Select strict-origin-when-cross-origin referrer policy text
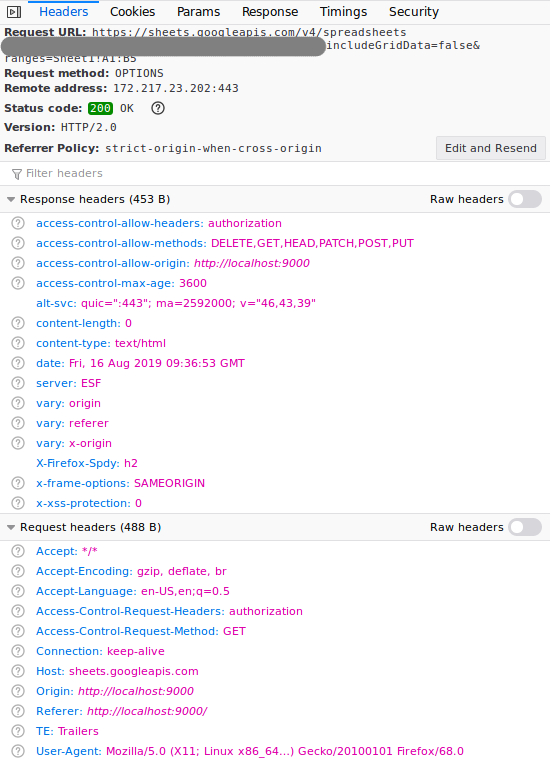Image resolution: width=550 pixels, height=764 pixels. coord(213,148)
